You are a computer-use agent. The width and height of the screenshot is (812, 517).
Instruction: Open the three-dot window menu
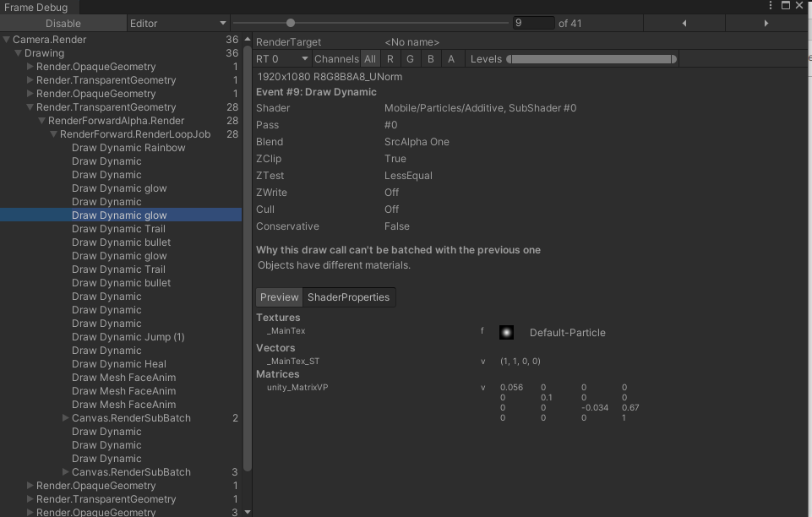[x=771, y=7]
